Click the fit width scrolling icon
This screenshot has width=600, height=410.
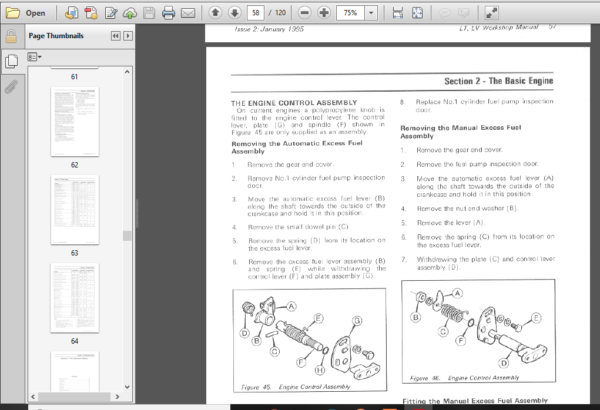398,13
